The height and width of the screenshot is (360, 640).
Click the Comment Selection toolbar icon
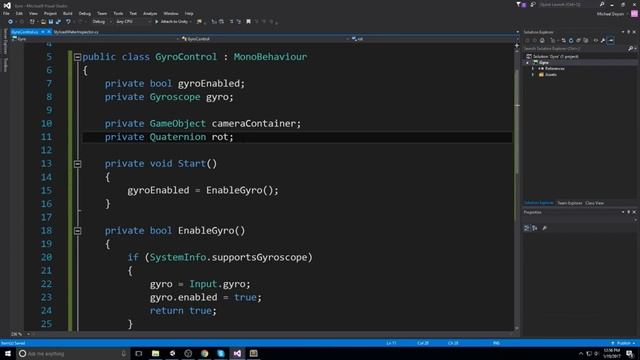coord(231,22)
